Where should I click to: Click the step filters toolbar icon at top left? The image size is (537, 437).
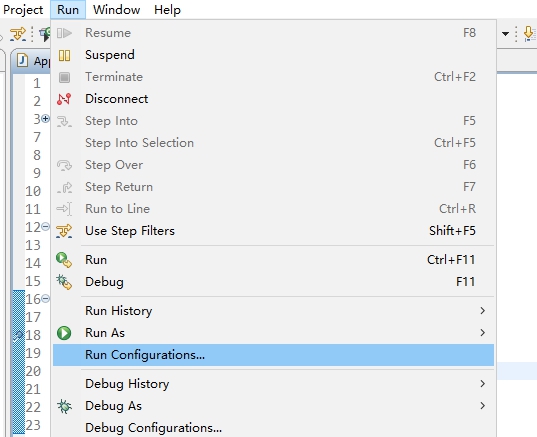click(18, 34)
